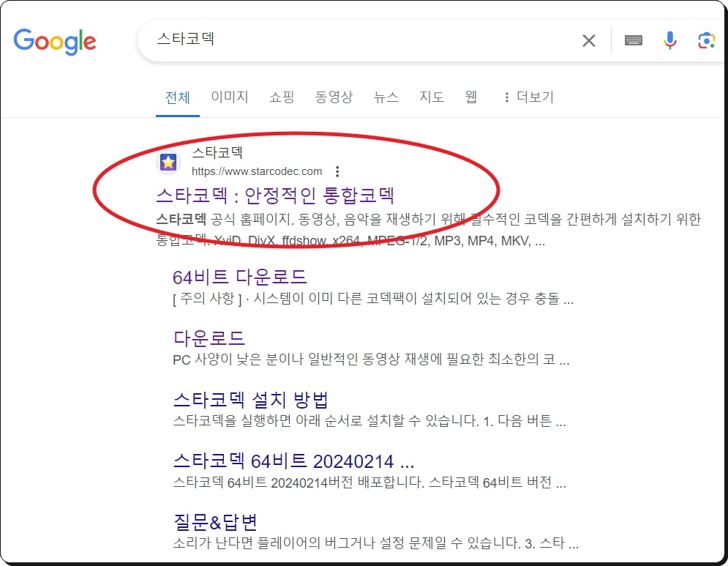
Task: Switch to the 뉴스 tab
Action: click(386, 97)
